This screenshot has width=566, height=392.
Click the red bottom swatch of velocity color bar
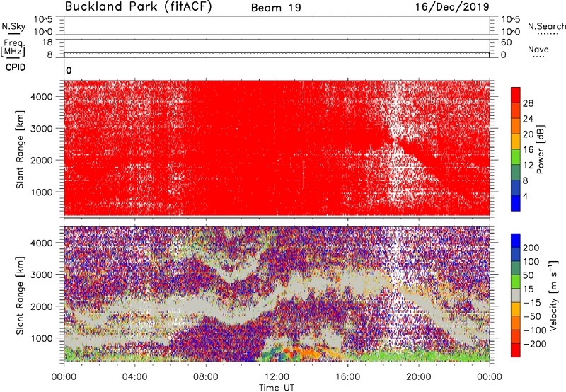516,350
